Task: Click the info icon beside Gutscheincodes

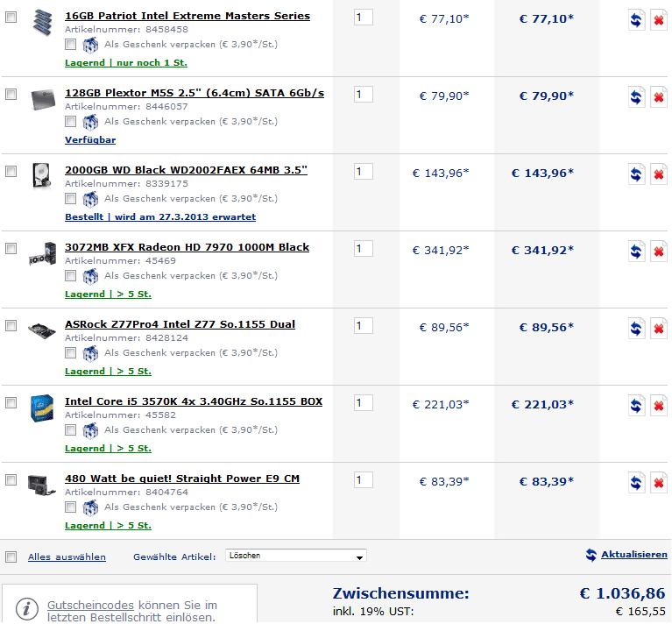Action: (27, 607)
